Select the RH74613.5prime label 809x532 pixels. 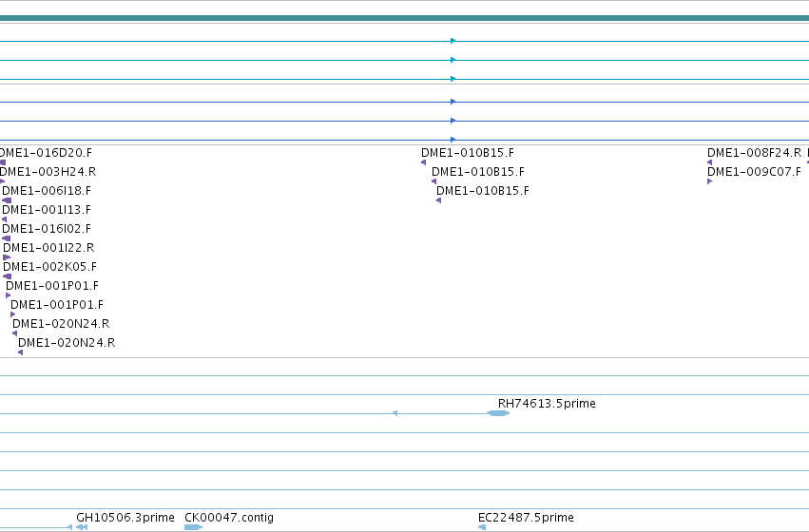coord(547,403)
